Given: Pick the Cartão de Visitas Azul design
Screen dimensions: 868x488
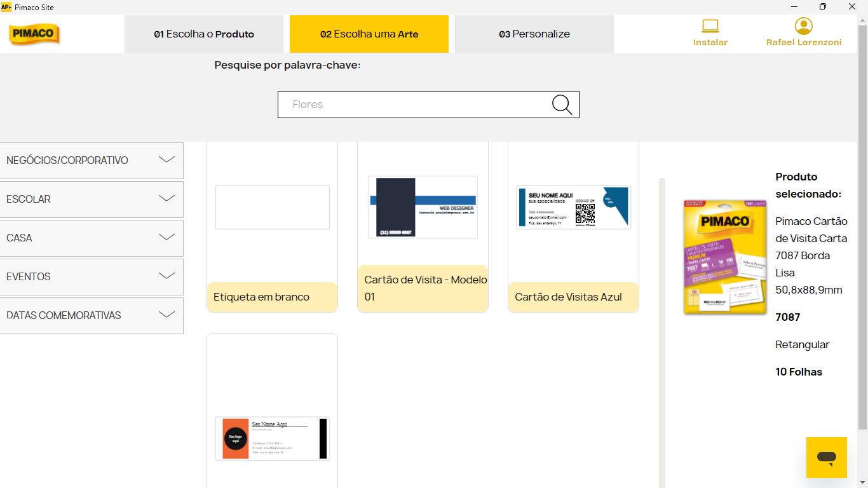Looking at the screenshot, I should point(573,208).
